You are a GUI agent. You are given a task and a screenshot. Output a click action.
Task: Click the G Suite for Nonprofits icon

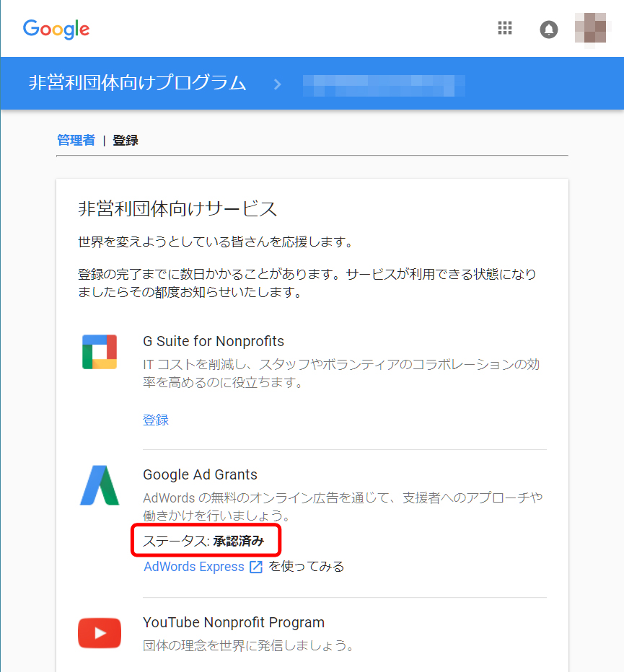[100, 352]
